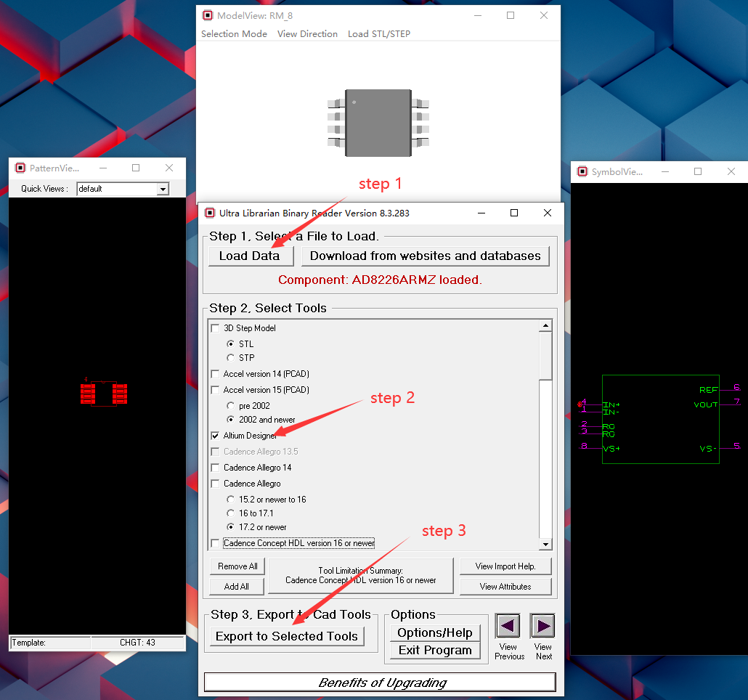This screenshot has width=748, height=700.
Task: Click the red footprint in PatternView
Action: pyautogui.click(x=104, y=392)
